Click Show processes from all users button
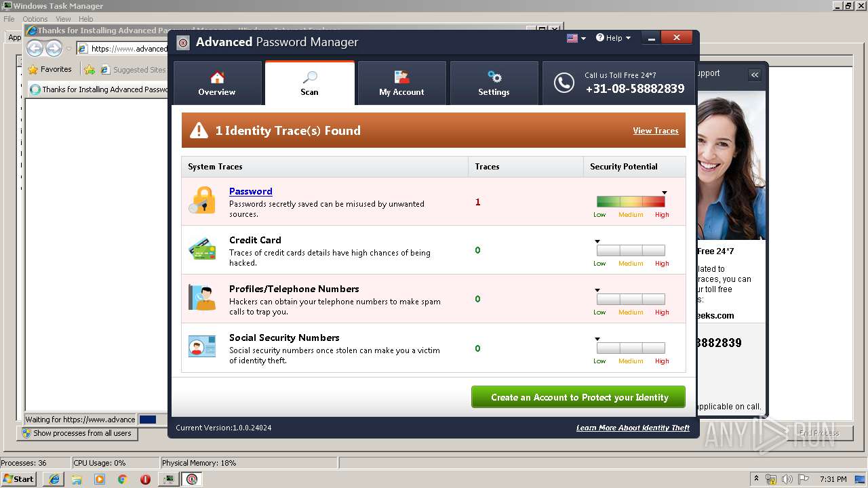The height and width of the screenshot is (488, 868). 77,433
